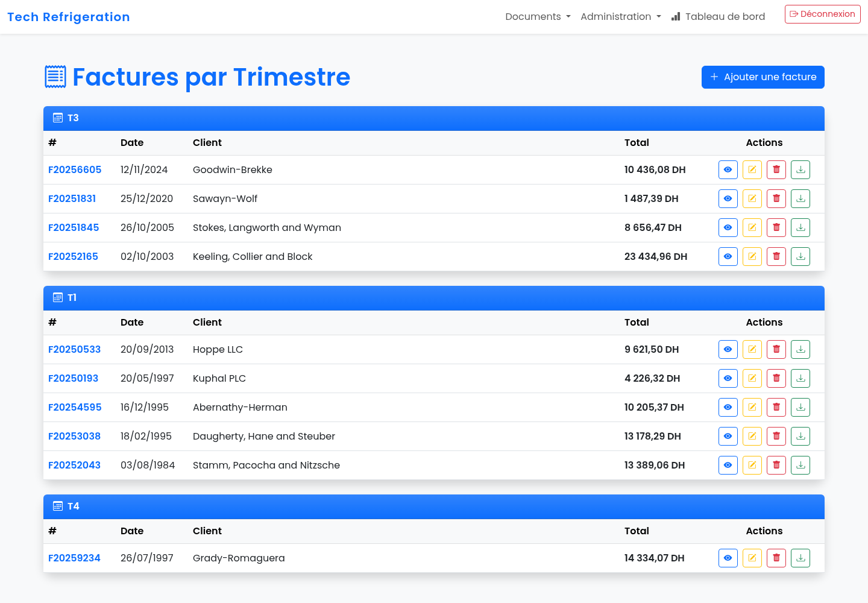
Task: Select the date 26/07/1997 in T4
Action: (147, 558)
